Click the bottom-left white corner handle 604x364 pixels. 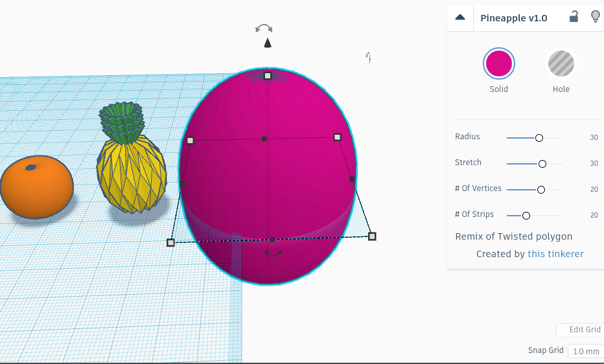pyautogui.click(x=170, y=243)
